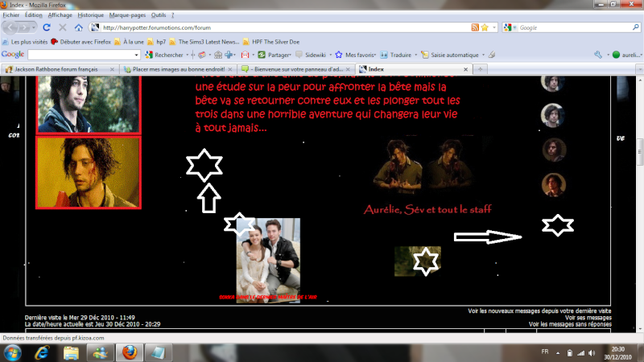
Task: Open the list all tabs dropdown
Action: [639, 69]
